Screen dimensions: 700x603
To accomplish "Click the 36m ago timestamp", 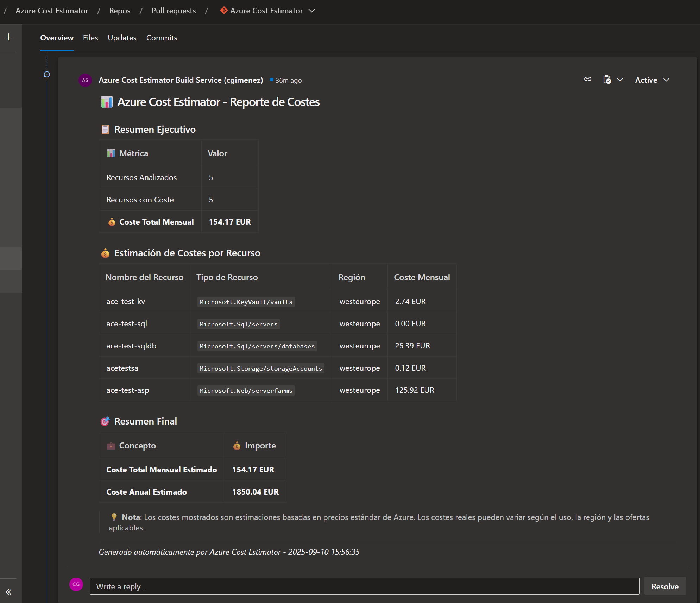I will click(288, 80).
